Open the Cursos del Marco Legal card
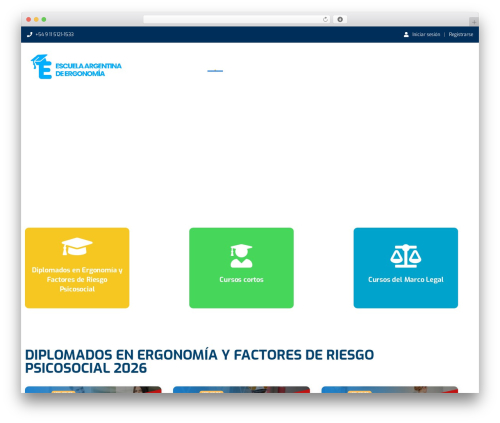 406,268
